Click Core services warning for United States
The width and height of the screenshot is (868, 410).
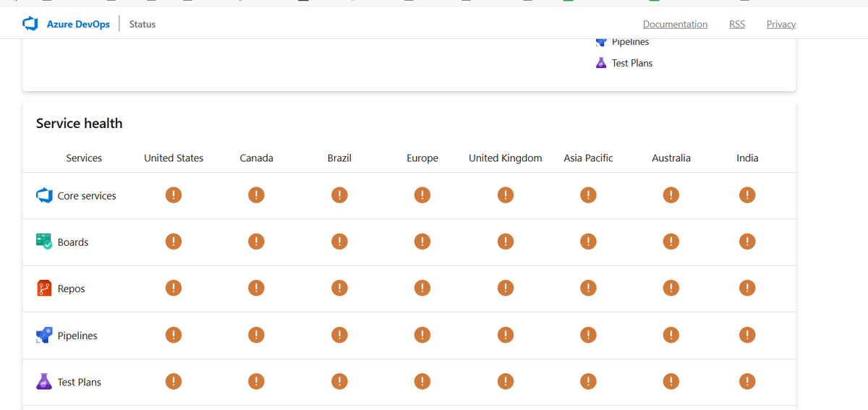pyautogui.click(x=174, y=195)
